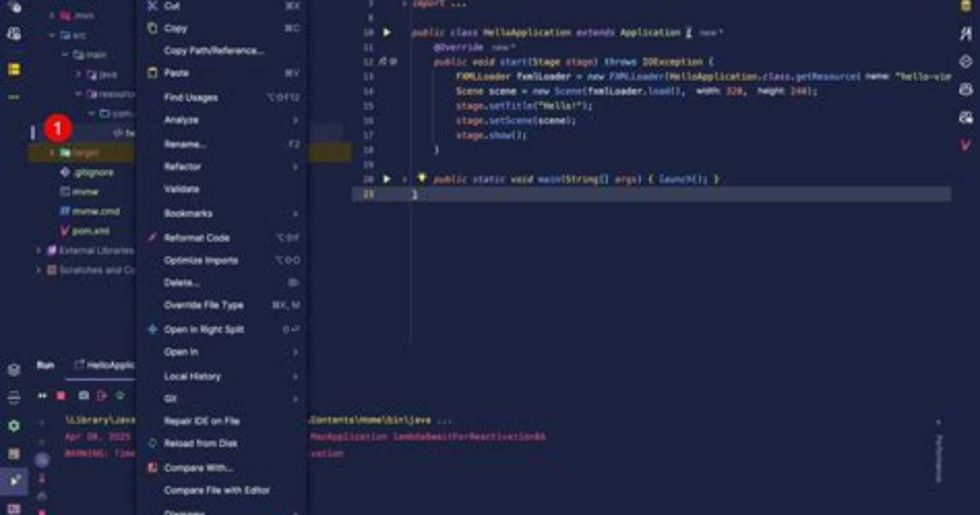The width and height of the screenshot is (980, 515).
Task: Expand the java folder
Action: point(78,75)
